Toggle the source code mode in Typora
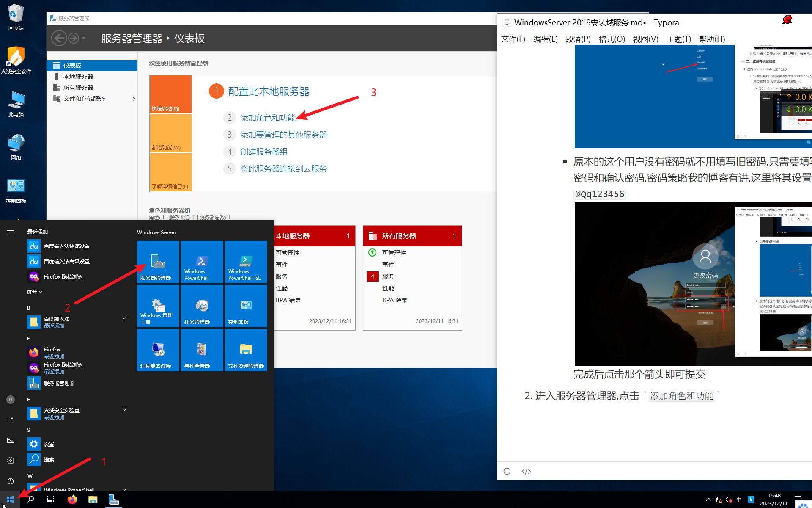This screenshot has width=812, height=508. coord(526,471)
